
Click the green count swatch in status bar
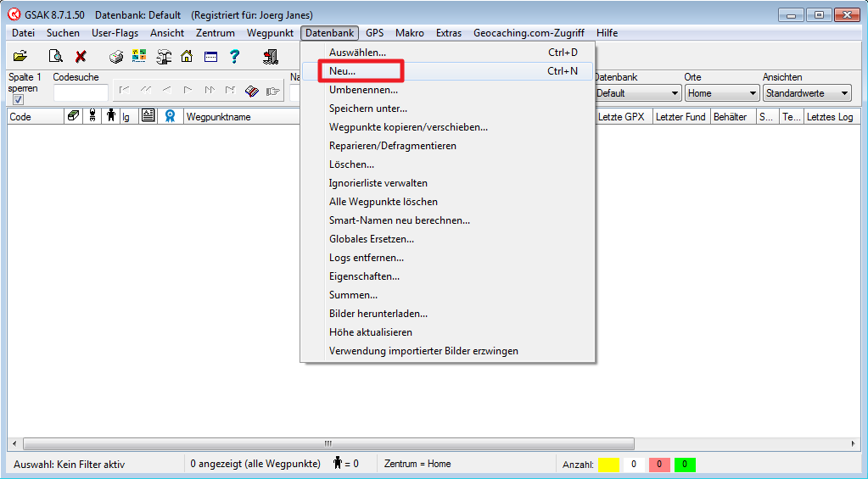pyautogui.click(x=685, y=465)
